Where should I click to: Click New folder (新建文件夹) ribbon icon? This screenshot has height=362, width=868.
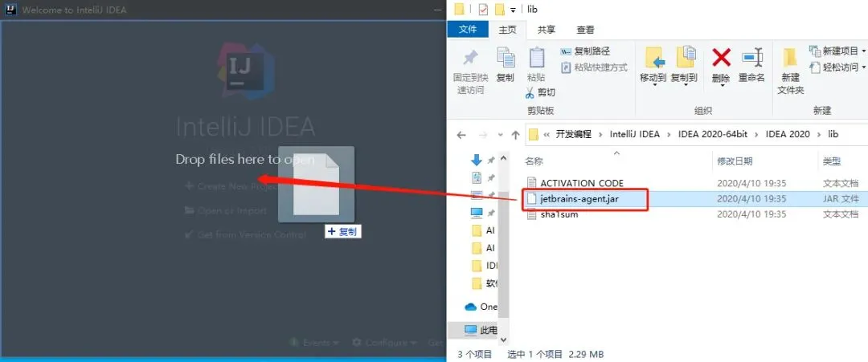pos(790,58)
